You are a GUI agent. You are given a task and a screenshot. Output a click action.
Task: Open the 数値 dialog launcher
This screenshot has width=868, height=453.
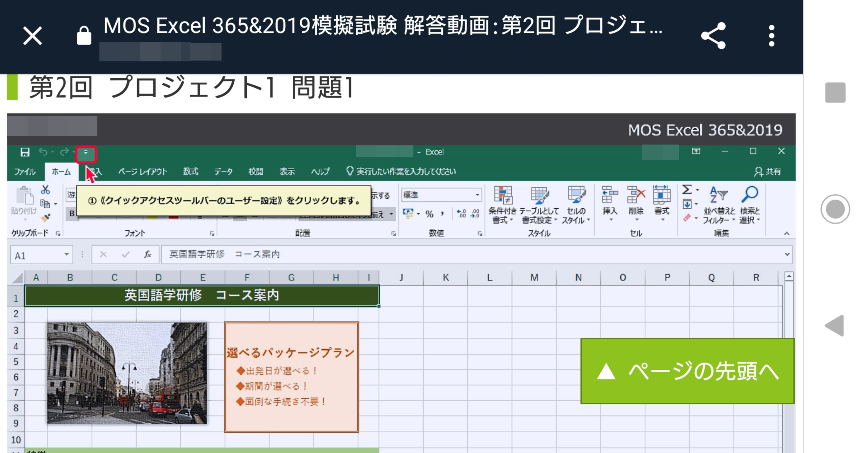479,234
